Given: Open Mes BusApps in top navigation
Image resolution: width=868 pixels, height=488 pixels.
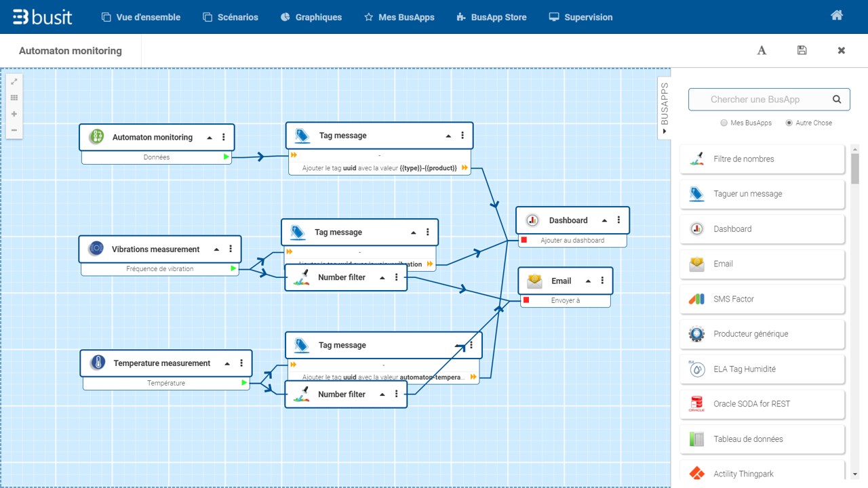Looking at the screenshot, I should pos(399,17).
